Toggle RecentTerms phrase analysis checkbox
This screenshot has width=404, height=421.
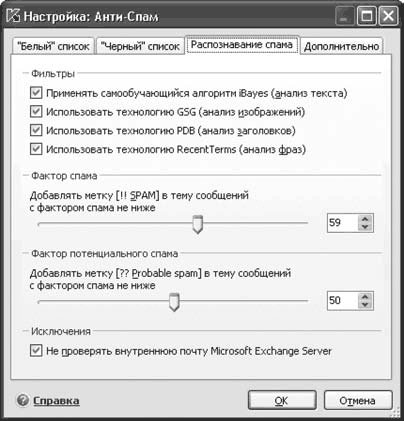pos(36,149)
